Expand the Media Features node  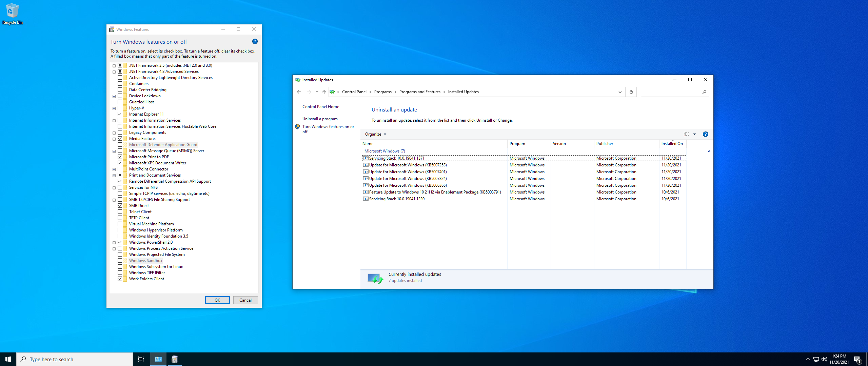pos(114,139)
